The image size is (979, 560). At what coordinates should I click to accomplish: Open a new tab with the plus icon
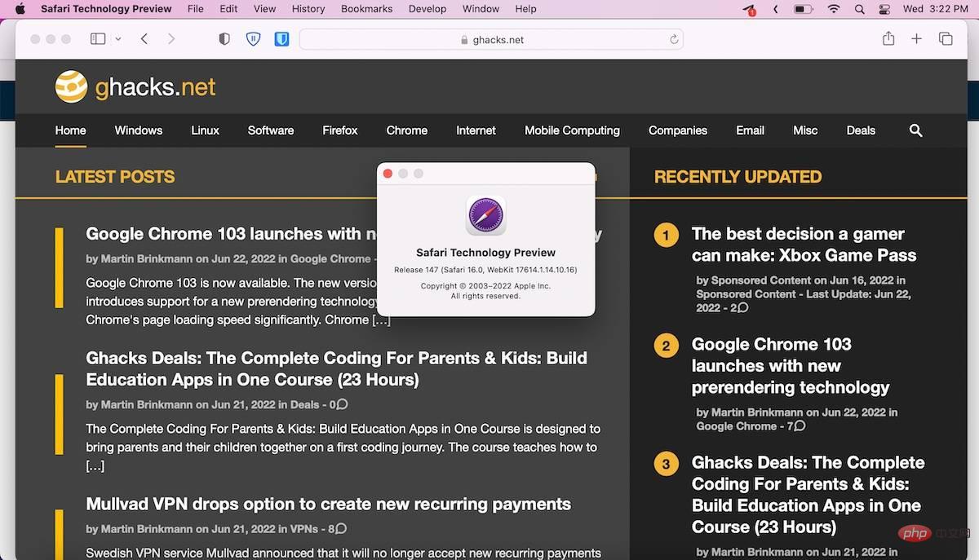(916, 38)
